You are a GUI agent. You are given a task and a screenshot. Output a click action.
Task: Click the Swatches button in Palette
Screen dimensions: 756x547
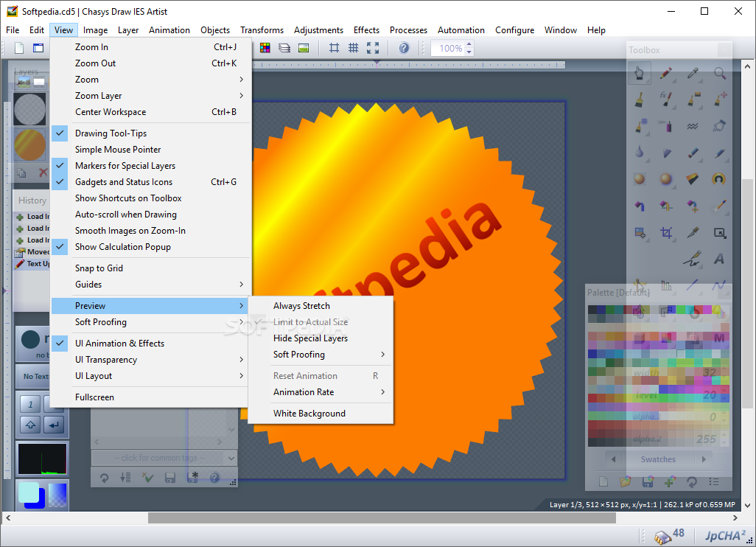point(658,459)
